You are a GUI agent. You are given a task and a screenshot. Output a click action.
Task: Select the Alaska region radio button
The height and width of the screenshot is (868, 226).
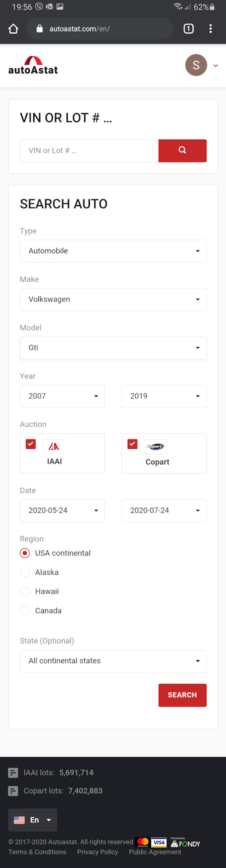pos(25,572)
